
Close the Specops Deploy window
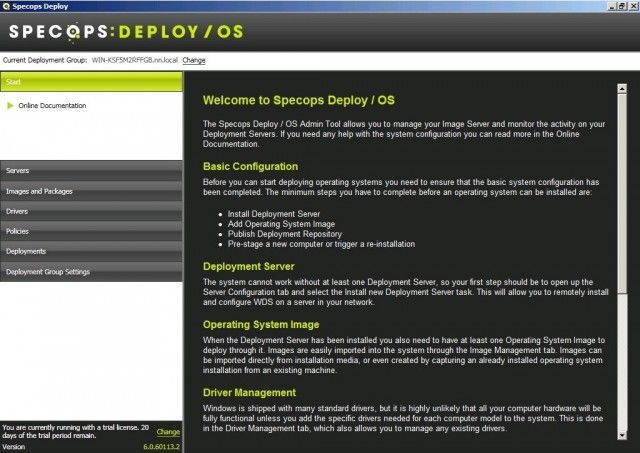tap(632, 6)
